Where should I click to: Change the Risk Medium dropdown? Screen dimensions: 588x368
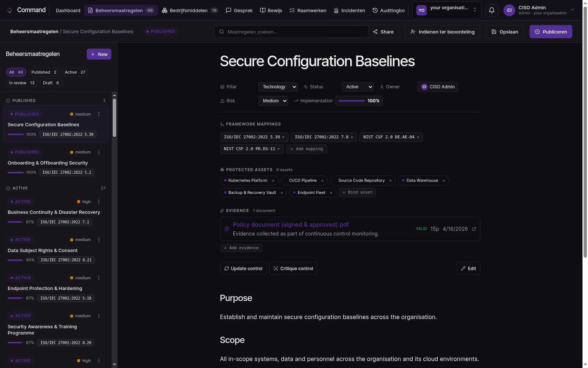pos(273,101)
